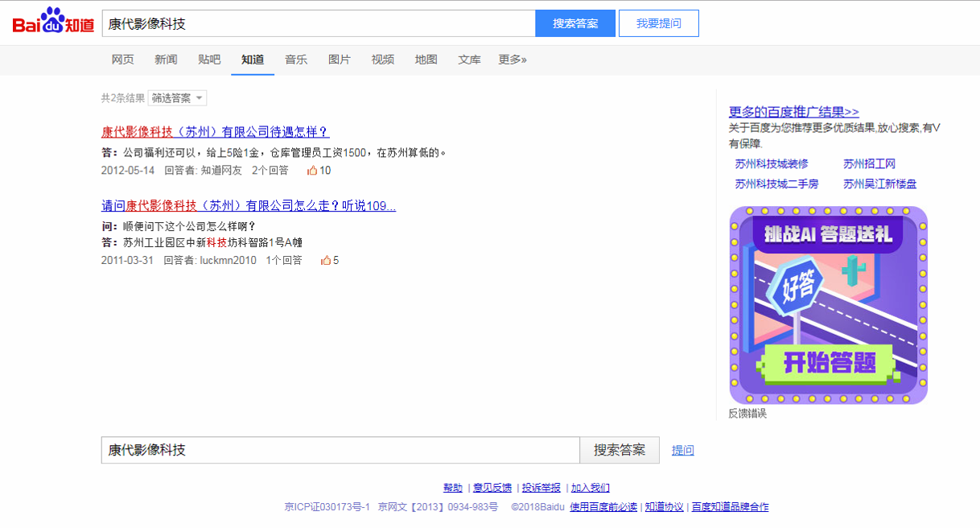Viewport: 980px width, 528px height.
Task: Click 反馈错误 under the banner
Action: pyautogui.click(x=747, y=414)
